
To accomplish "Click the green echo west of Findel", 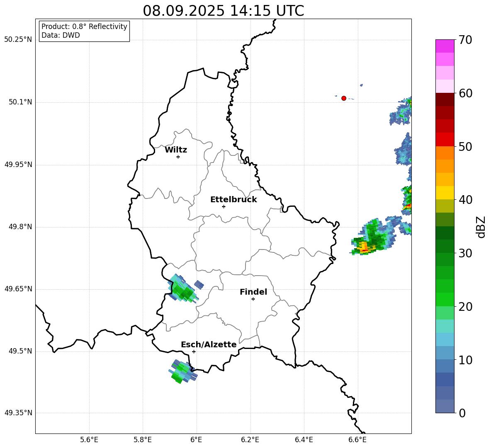I will pos(183,289).
